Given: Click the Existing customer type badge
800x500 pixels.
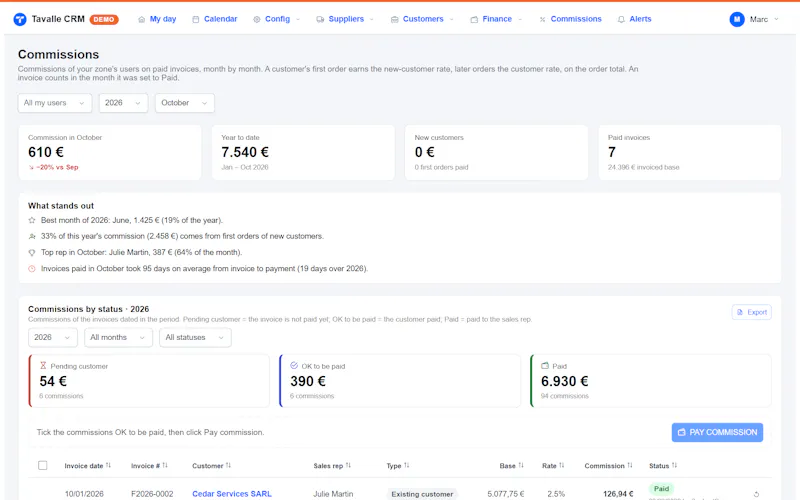Looking at the screenshot, I should (422, 494).
